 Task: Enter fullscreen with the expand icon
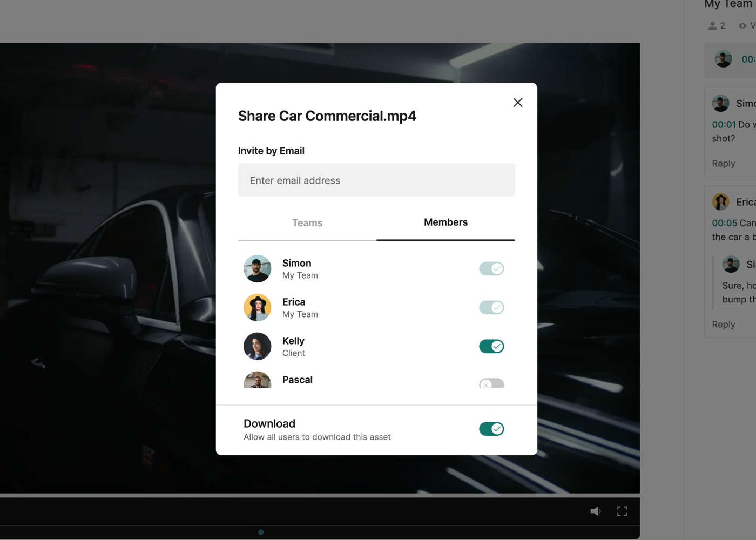[622, 511]
